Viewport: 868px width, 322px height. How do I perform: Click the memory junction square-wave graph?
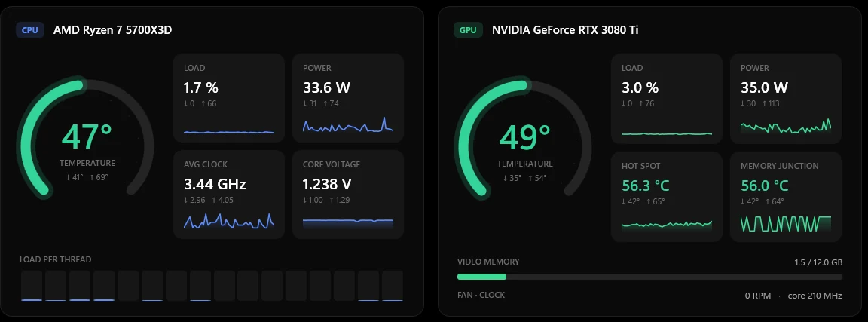(x=786, y=224)
